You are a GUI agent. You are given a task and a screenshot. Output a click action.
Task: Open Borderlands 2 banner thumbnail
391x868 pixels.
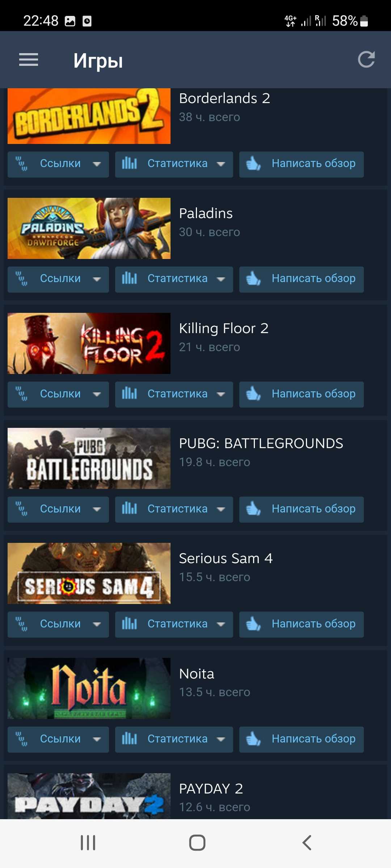point(89,116)
